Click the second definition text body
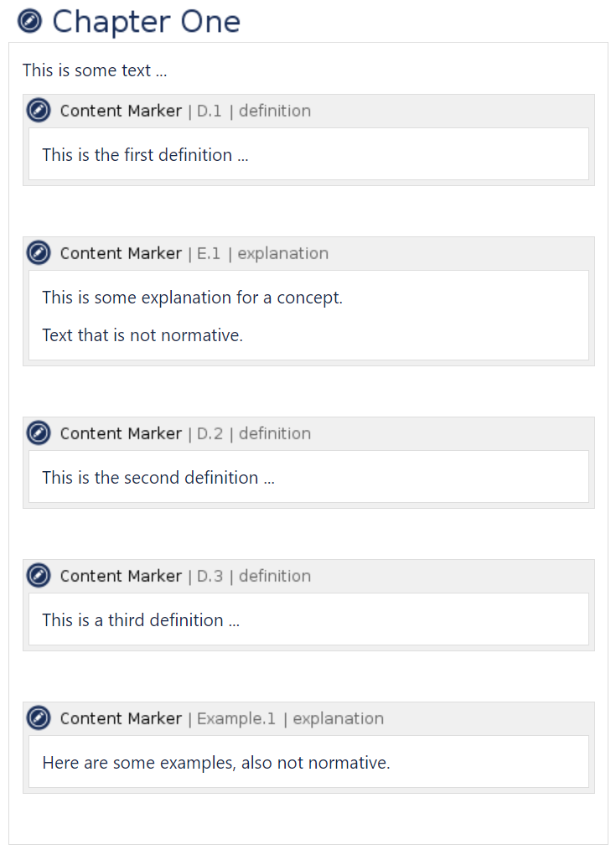The width and height of the screenshot is (616, 855). pyautogui.click(x=158, y=478)
